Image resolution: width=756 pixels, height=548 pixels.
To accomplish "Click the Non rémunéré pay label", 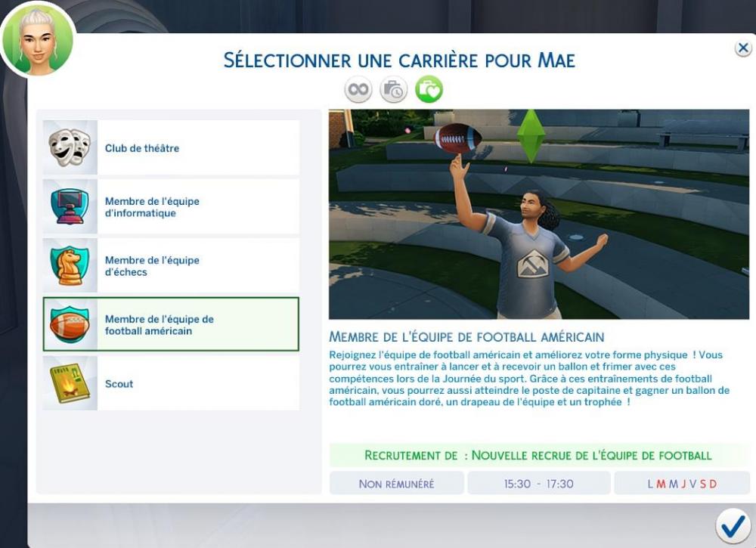I will [396, 484].
